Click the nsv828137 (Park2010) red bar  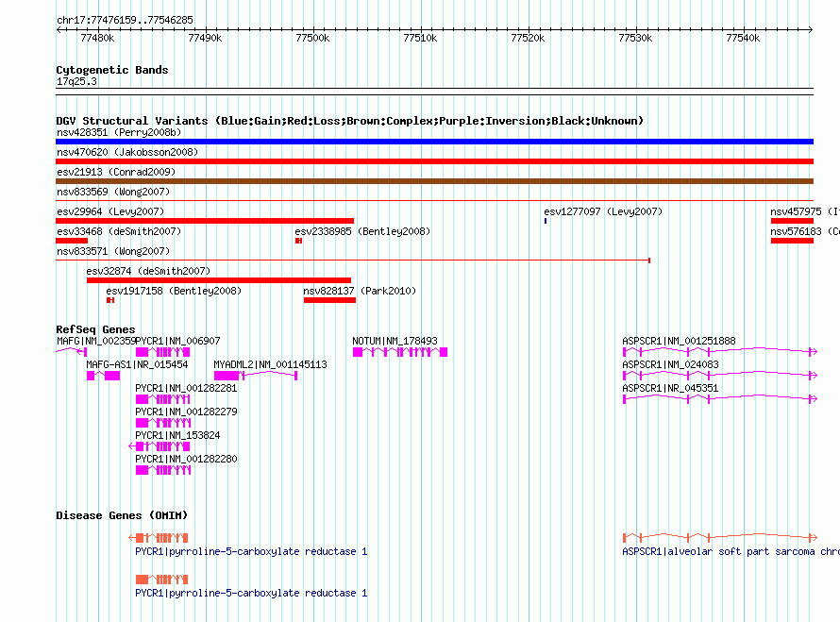[x=329, y=300]
